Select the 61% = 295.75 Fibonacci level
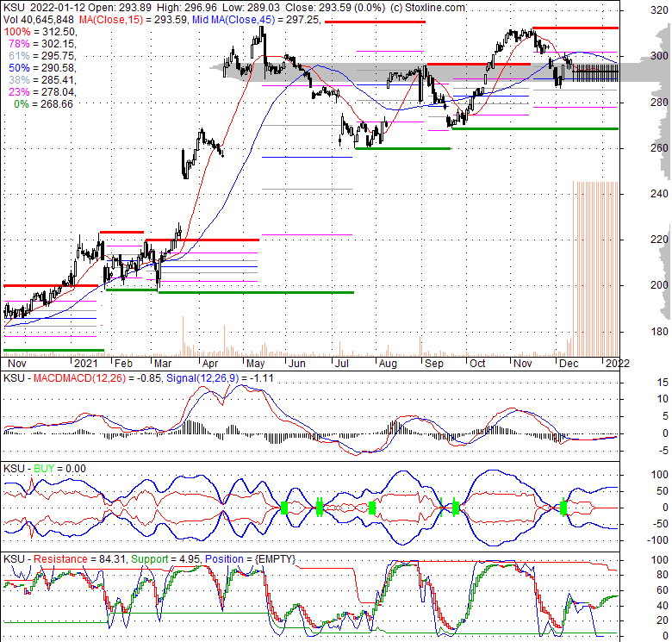 (41, 56)
